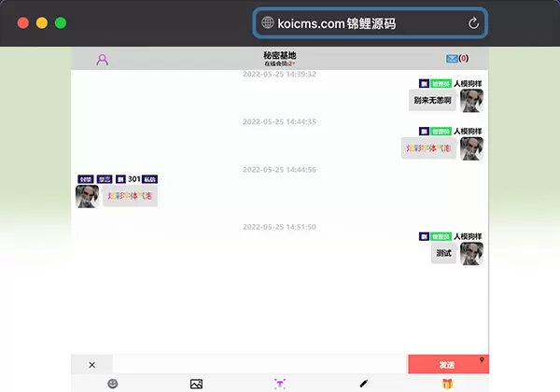The image size is (560, 392).
Task: Reload page with browser refresh icon
Action: click(x=473, y=23)
